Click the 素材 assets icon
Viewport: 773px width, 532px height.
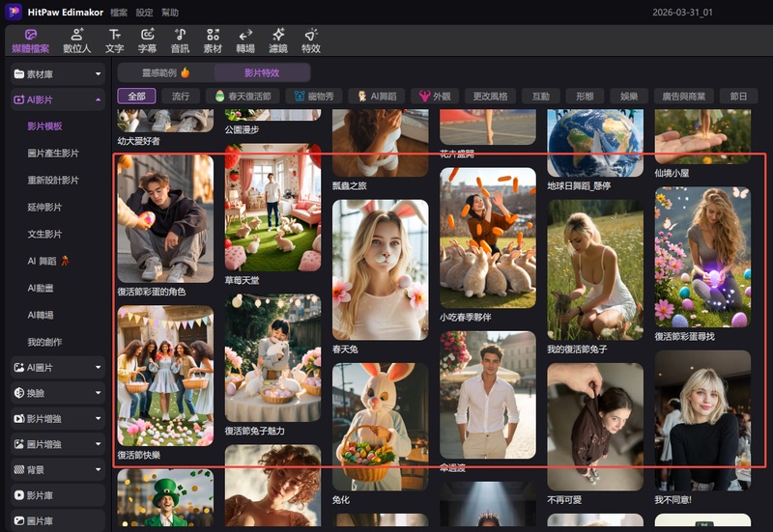[213, 40]
